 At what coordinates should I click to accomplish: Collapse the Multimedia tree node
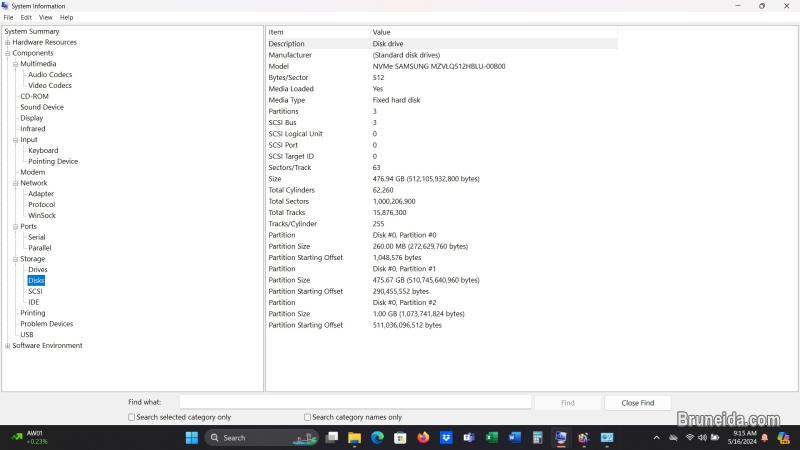pyautogui.click(x=16, y=64)
